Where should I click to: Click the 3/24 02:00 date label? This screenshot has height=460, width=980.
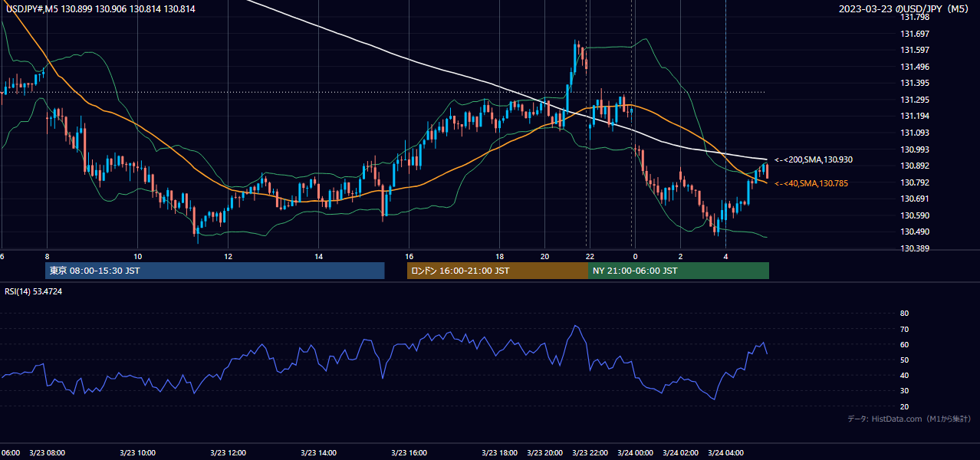680,453
